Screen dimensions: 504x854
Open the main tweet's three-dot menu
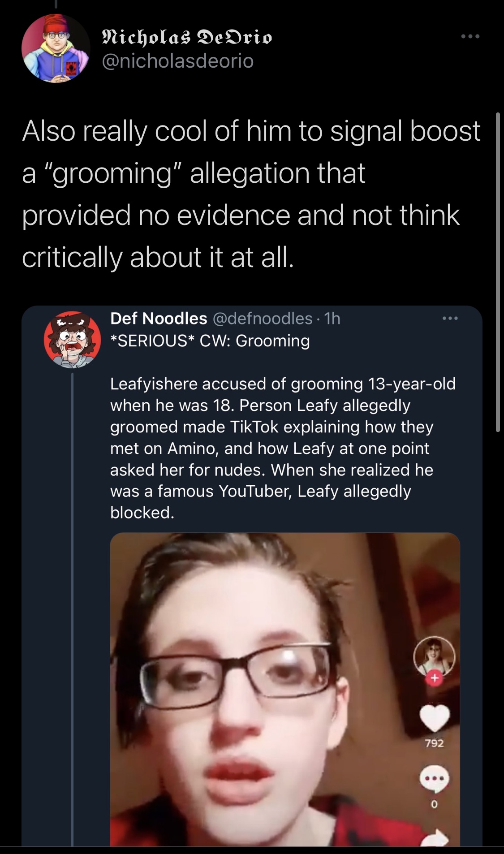[x=470, y=36]
